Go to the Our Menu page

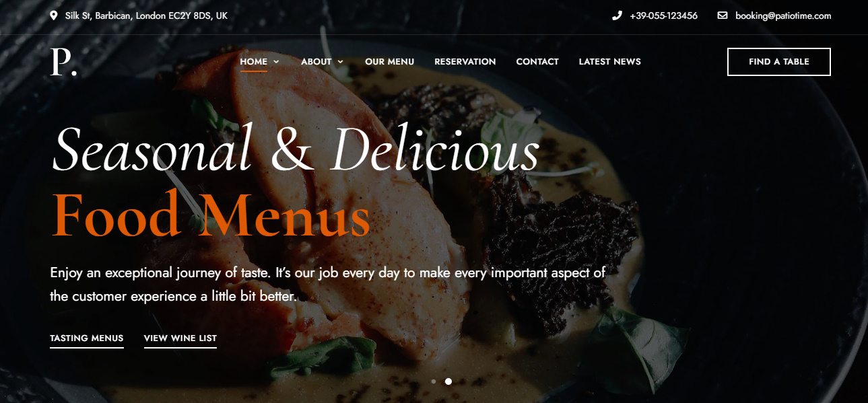click(390, 62)
